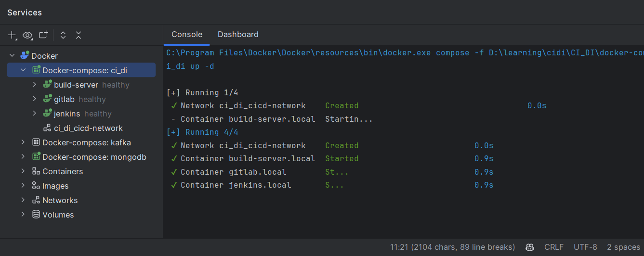The image size is (644, 256).
Task: Click the 'i_di up -d' console line
Action: (190, 66)
